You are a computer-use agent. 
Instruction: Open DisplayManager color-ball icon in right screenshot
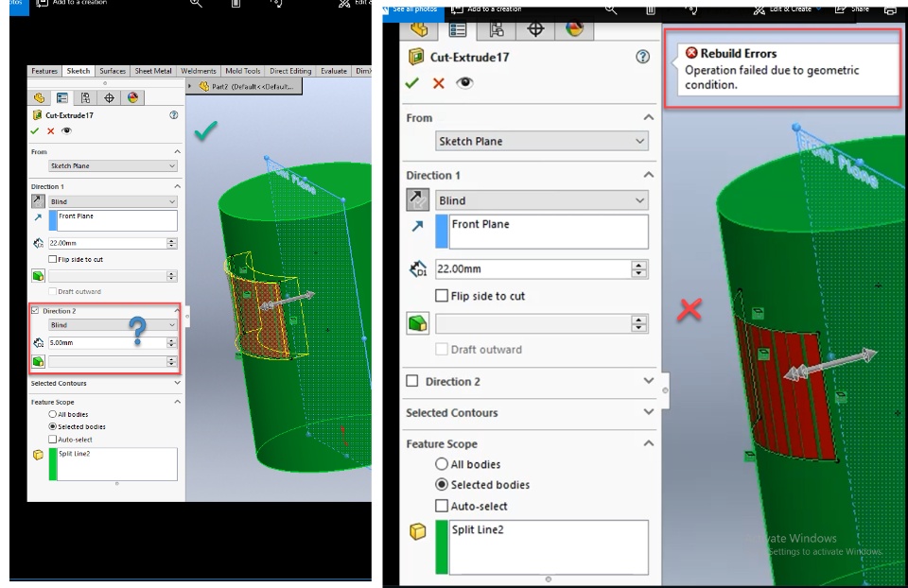click(574, 29)
